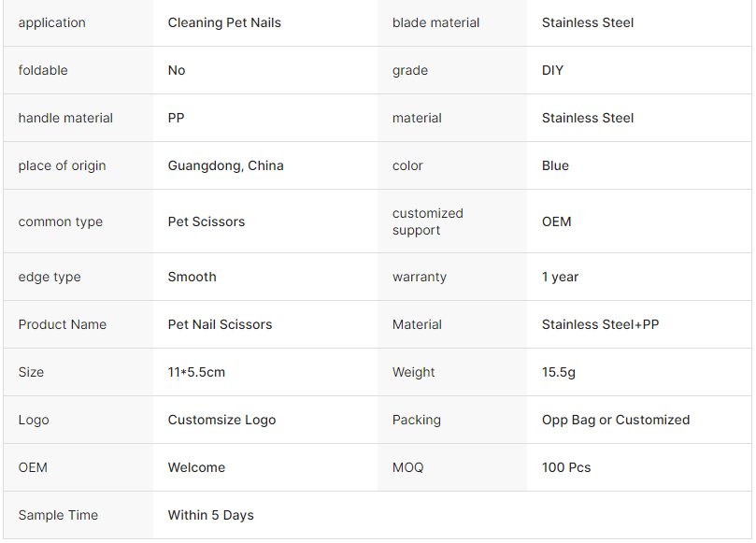
Task: Click the 'OEM' customized support value
Action: (x=557, y=221)
